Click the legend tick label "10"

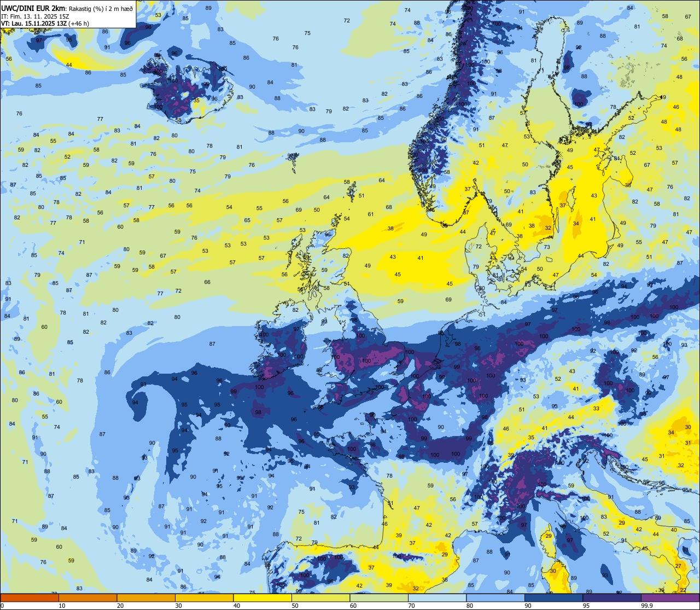coord(62,606)
